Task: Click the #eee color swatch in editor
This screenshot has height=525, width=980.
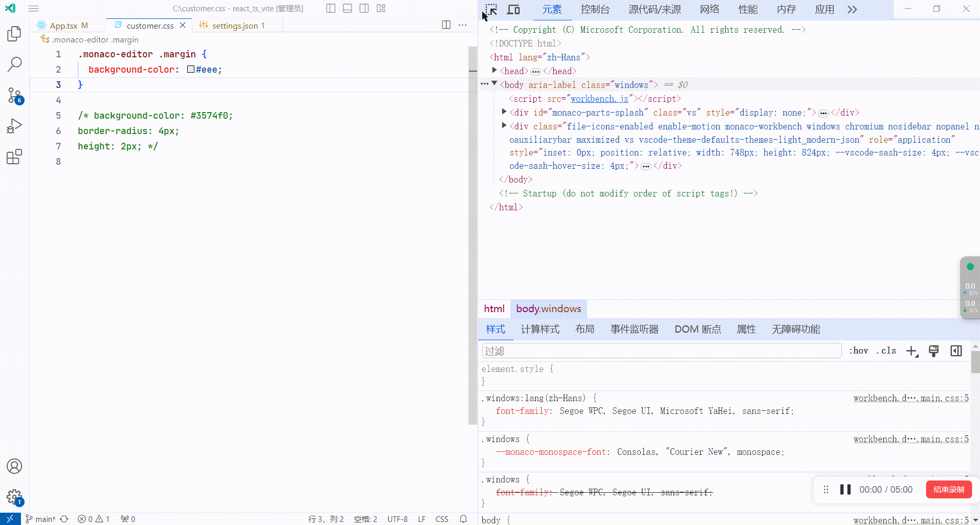Action: pyautogui.click(x=191, y=69)
